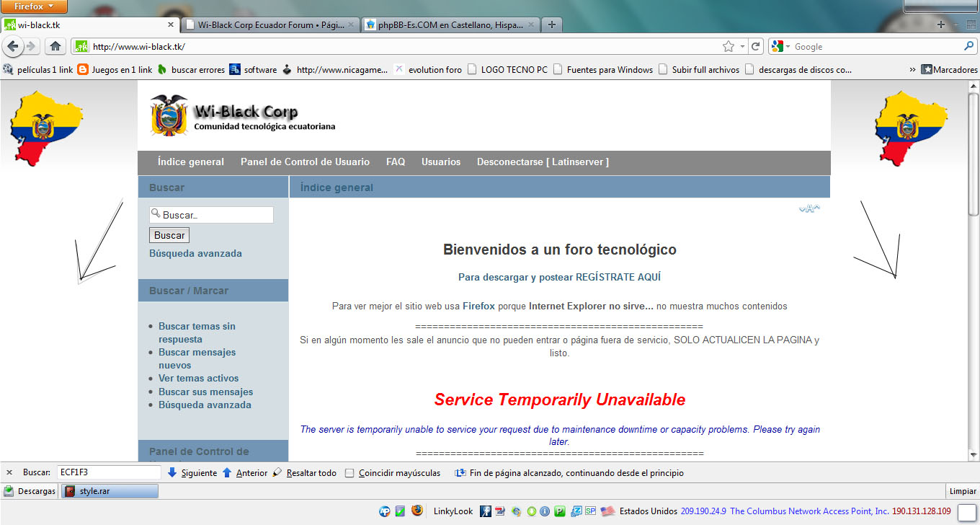Screen dimensions: 980x525
Task: Go forward with the forward arrow
Action: [x=31, y=46]
